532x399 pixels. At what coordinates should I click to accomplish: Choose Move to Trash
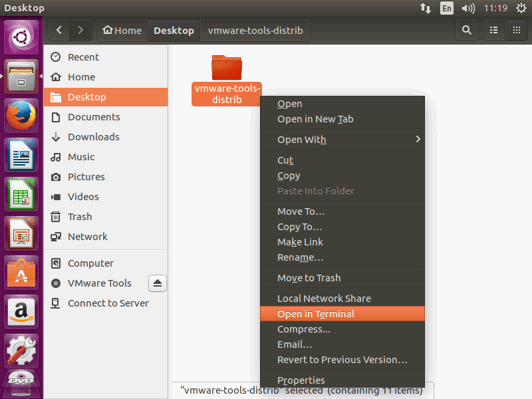click(x=342, y=278)
